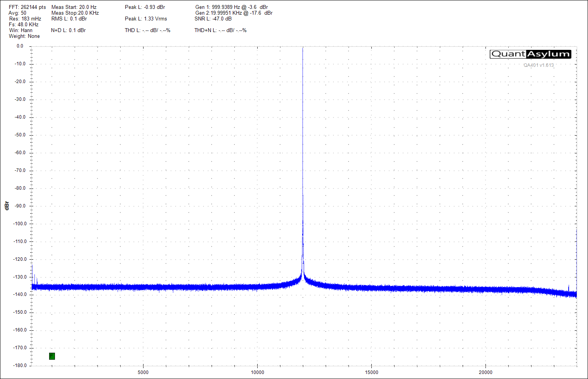
Task: Click the -50.0 y-axis label
Action: (x=20, y=135)
